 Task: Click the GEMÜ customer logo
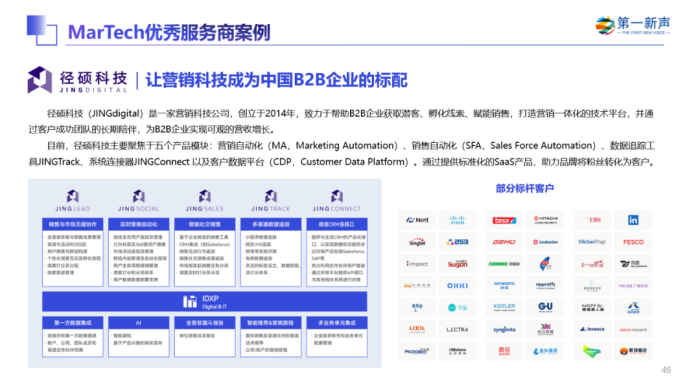coord(504,242)
